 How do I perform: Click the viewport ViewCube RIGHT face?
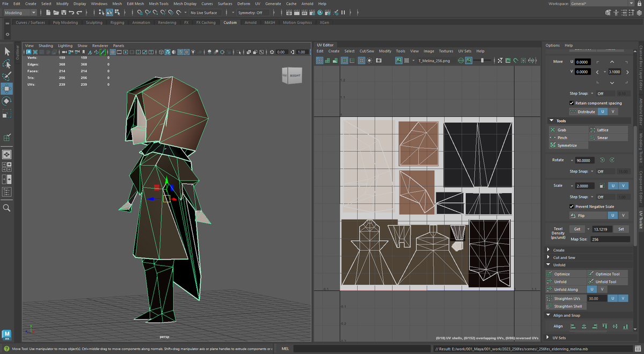tap(295, 76)
